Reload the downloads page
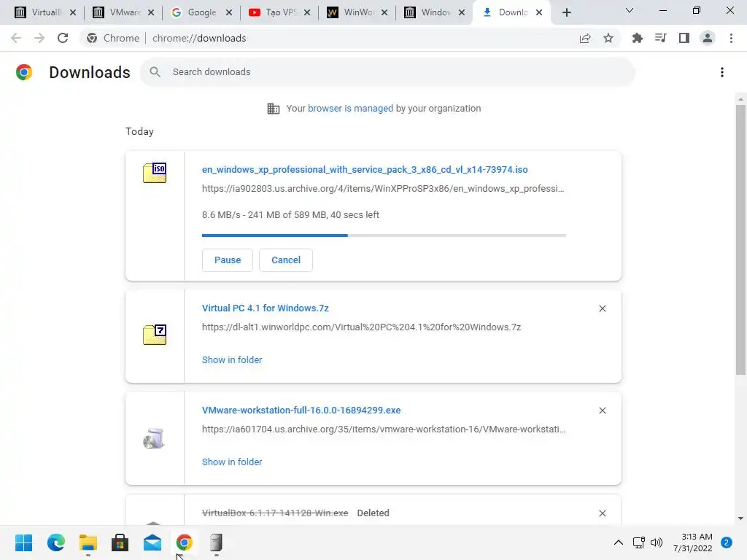The width and height of the screenshot is (747, 560). click(63, 38)
